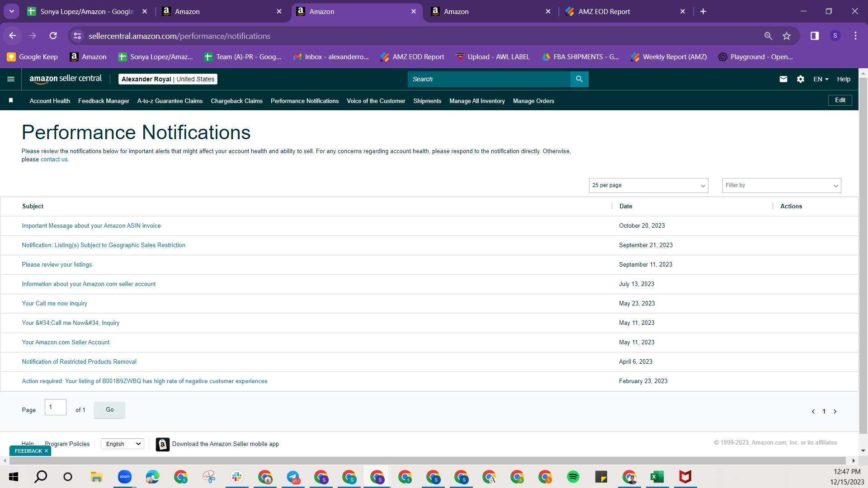868x488 pixels.
Task: Open Zoom from the taskbar
Action: tap(125, 477)
